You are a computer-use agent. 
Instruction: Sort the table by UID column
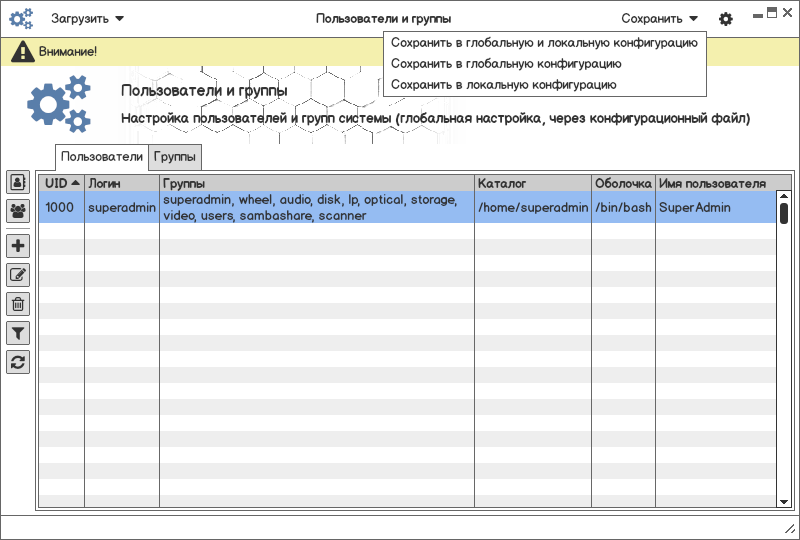click(x=61, y=184)
